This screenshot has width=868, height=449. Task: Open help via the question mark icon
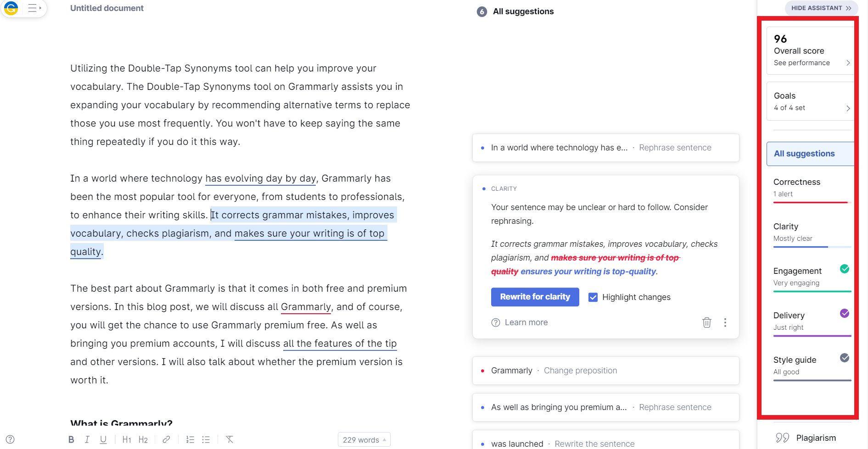(10, 439)
